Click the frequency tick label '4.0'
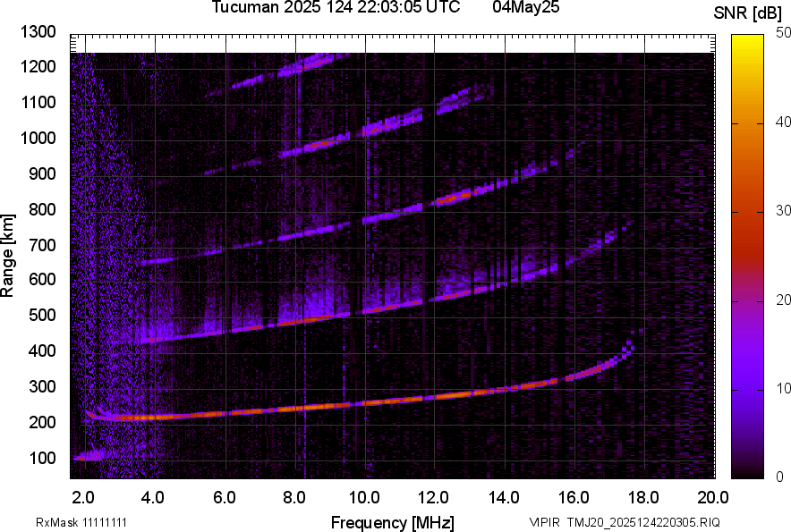 pos(153,498)
